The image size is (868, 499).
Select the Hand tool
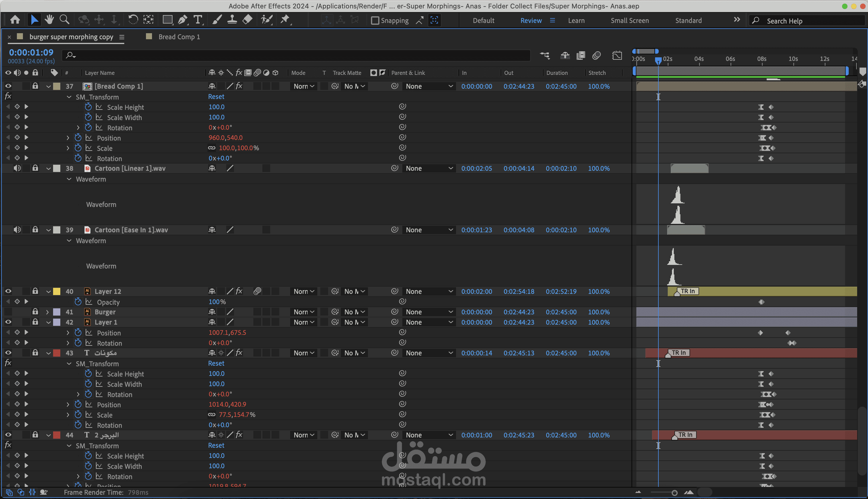tap(49, 20)
